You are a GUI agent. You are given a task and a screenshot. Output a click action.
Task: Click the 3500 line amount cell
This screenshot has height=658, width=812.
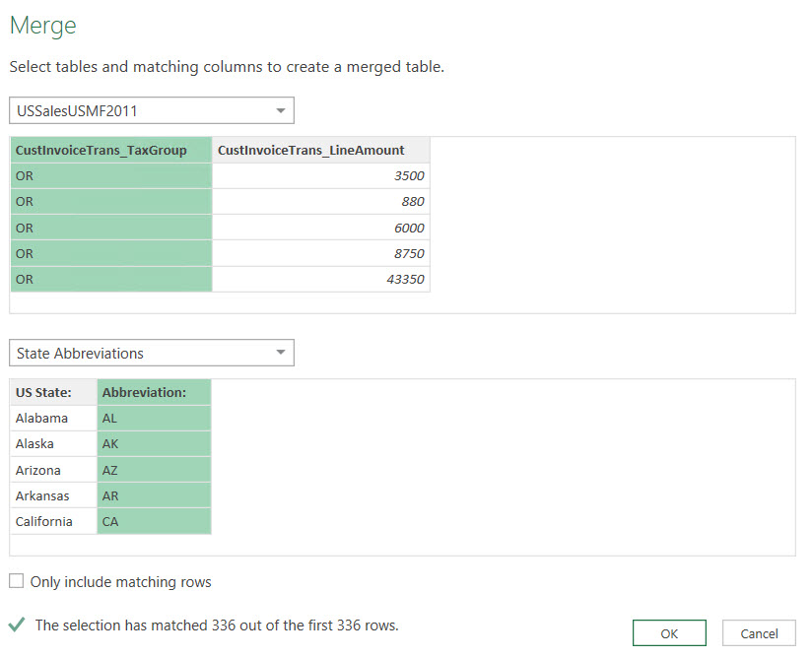coord(321,175)
